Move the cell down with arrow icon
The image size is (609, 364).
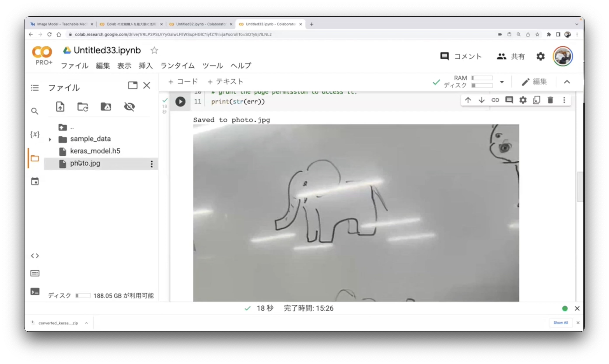(482, 100)
